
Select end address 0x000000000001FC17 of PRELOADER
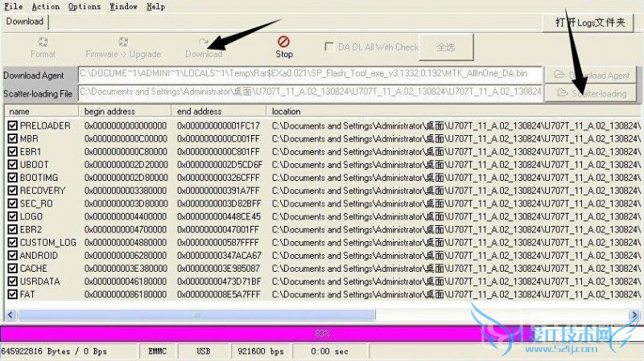coord(218,125)
